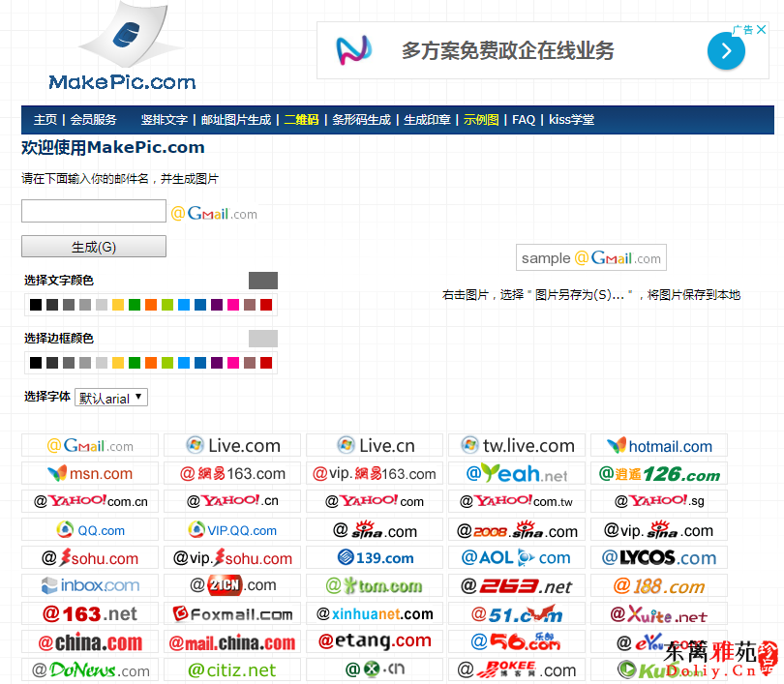Screen dimensions: 784x684
Task: Pick the @mail.china.com logo tile
Action: [x=232, y=641]
